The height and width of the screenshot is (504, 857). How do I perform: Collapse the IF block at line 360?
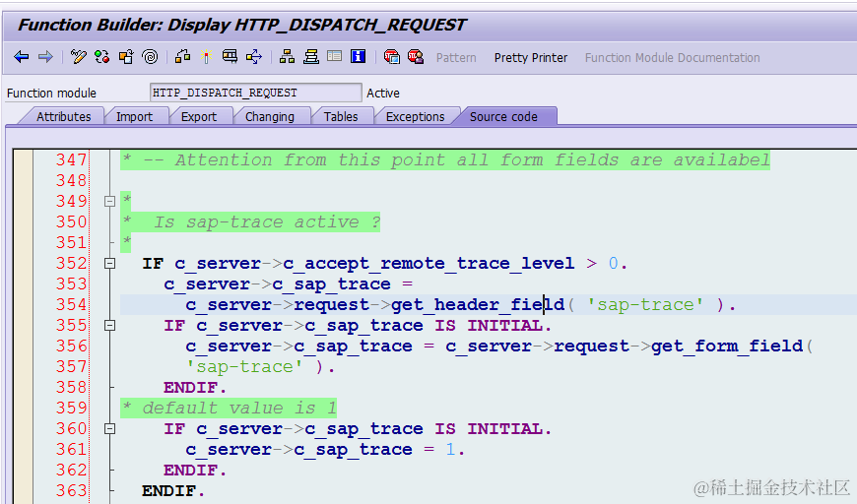[x=110, y=428]
